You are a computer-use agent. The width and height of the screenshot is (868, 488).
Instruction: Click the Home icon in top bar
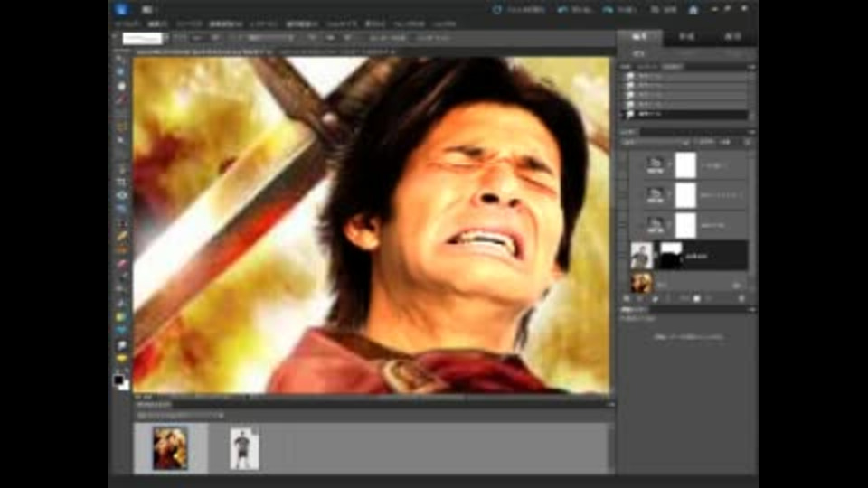pos(693,9)
